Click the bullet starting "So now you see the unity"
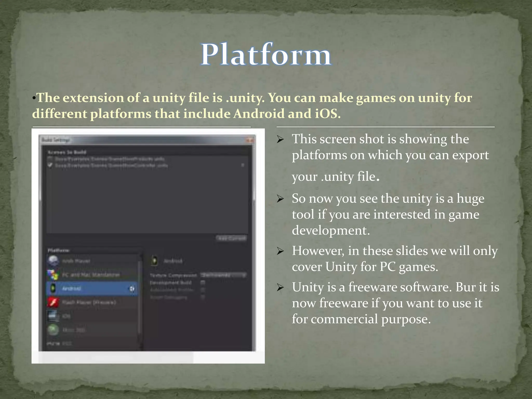The height and width of the screenshot is (399, 532). (388, 214)
